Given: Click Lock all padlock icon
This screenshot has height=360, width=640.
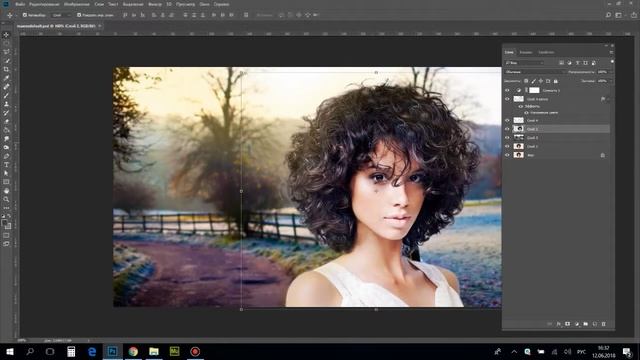Looking at the screenshot, I should (556, 81).
